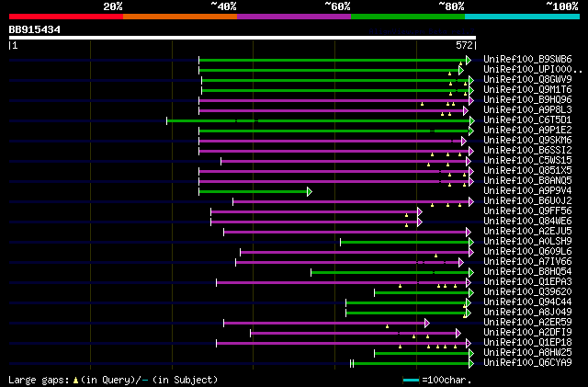Click the purple arrowhead on the UniRef100_Q9FF56 row
The width and height of the screenshot is (588, 387).
pos(420,212)
